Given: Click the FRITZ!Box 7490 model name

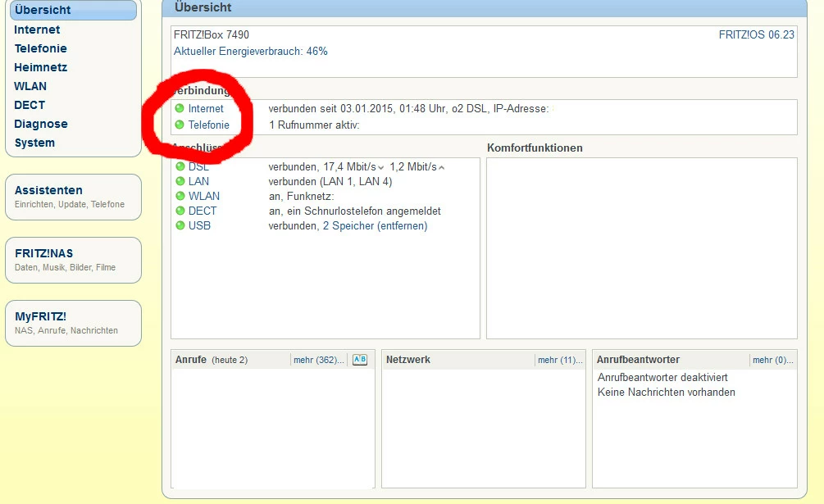Looking at the screenshot, I should pyautogui.click(x=212, y=34).
